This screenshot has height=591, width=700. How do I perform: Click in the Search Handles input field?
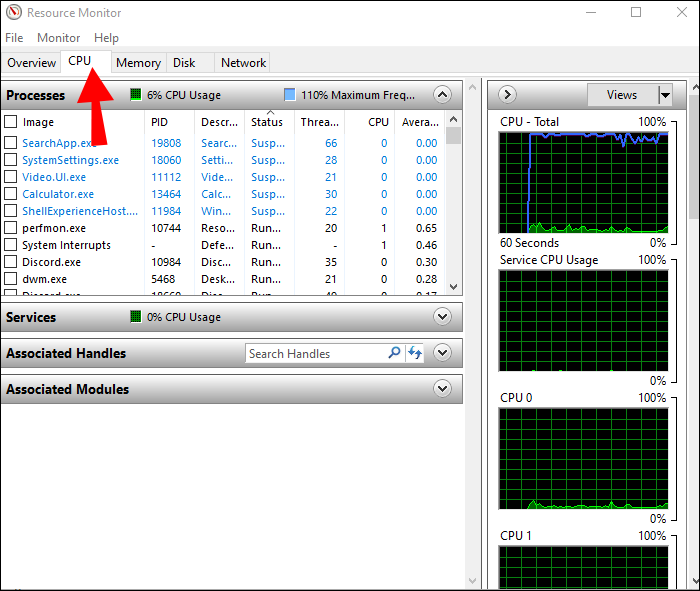point(316,354)
